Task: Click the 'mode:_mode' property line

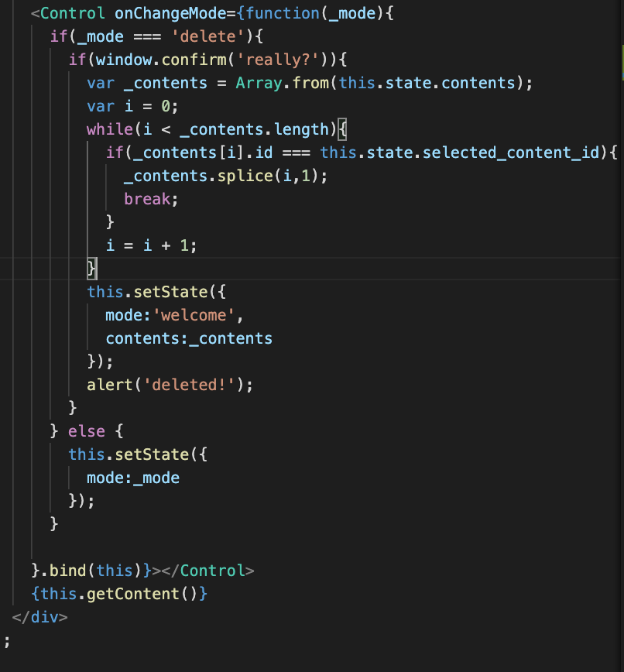Action: (133, 478)
